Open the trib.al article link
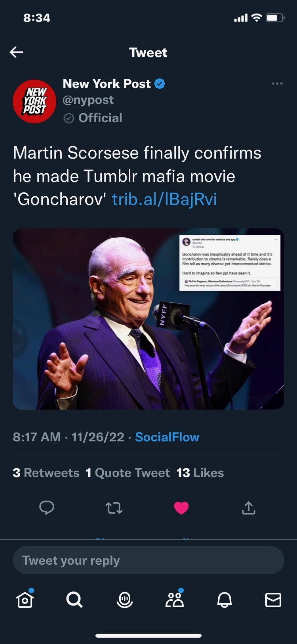This screenshot has height=644, width=297. point(164,199)
